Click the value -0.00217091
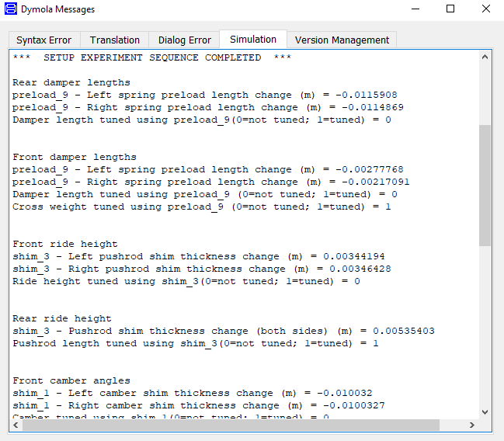 pyautogui.click(x=376, y=182)
